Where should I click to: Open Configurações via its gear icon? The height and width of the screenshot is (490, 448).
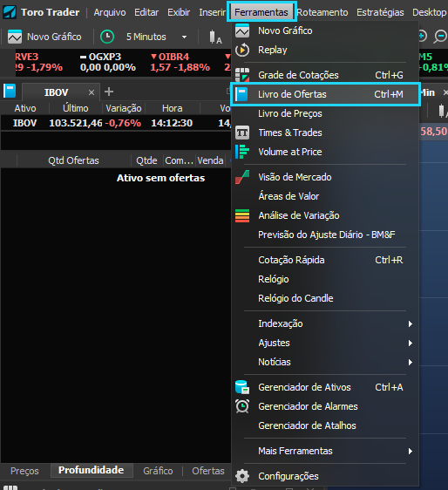[242, 476]
